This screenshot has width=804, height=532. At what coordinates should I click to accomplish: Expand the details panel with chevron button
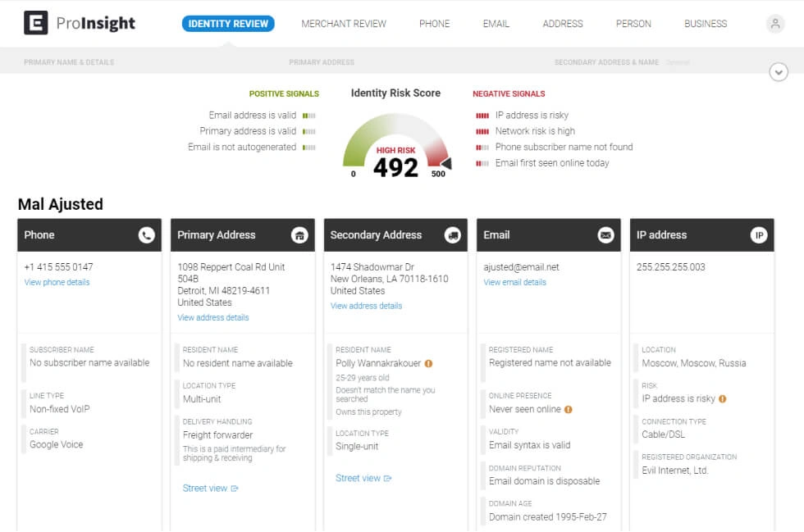point(779,72)
